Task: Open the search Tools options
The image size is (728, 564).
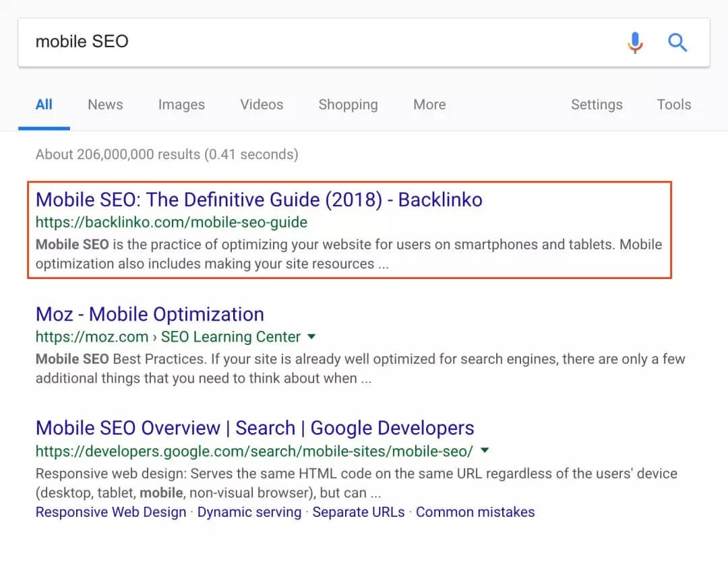Action: point(674,104)
